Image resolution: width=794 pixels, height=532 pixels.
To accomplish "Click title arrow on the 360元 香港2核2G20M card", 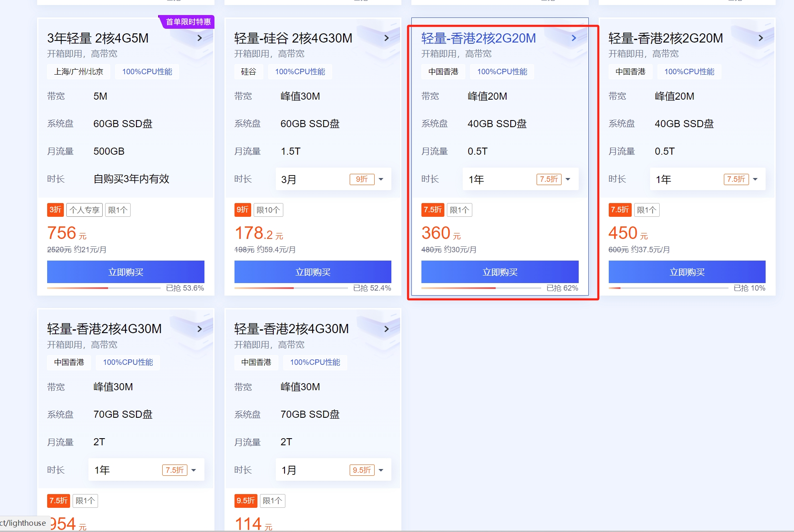I will coord(574,38).
